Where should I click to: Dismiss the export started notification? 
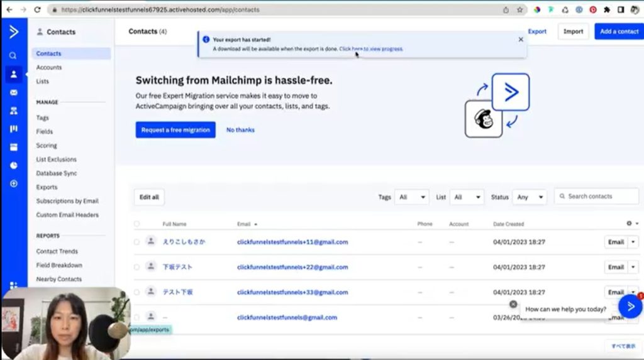click(520, 39)
